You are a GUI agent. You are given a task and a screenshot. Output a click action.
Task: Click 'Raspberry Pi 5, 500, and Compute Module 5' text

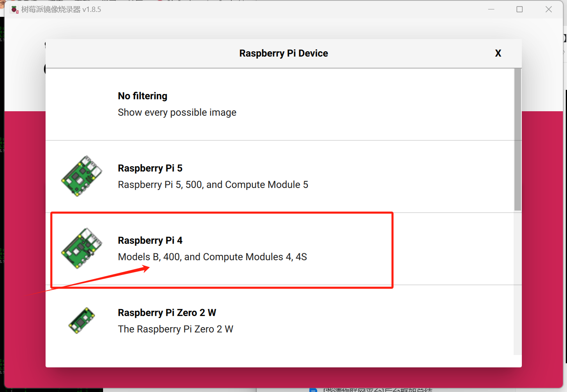213,185
